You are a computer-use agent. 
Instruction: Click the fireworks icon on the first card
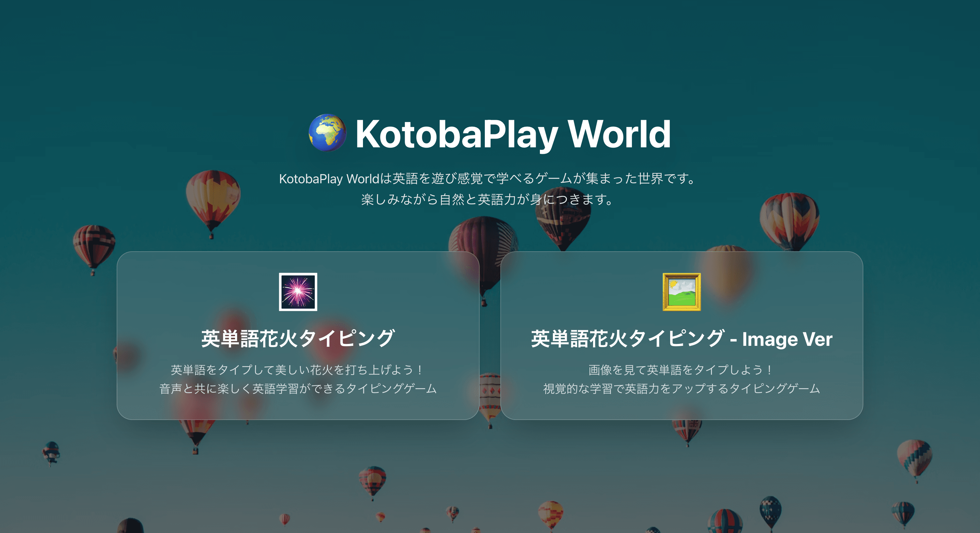pos(298,291)
